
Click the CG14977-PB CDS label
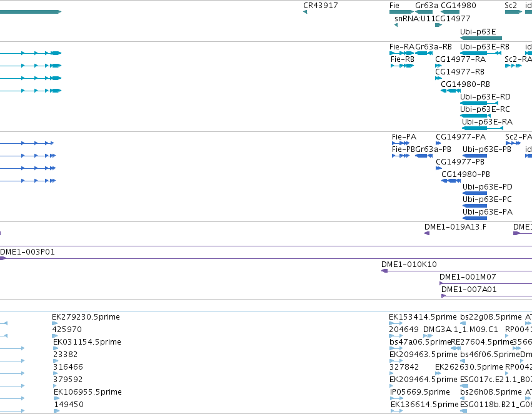coord(460,162)
